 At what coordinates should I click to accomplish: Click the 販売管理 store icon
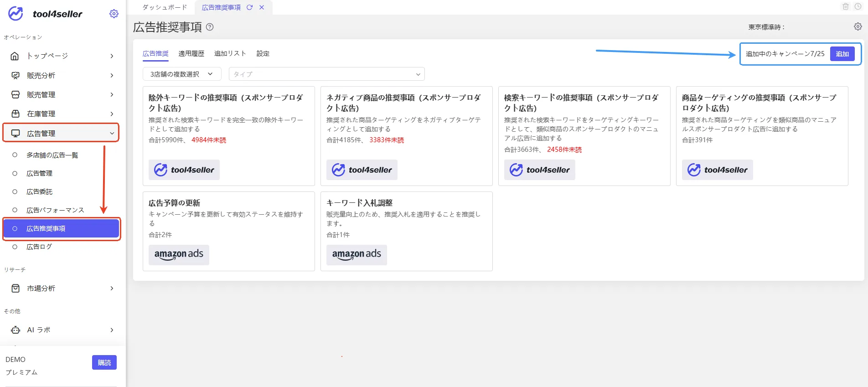[x=15, y=94]
